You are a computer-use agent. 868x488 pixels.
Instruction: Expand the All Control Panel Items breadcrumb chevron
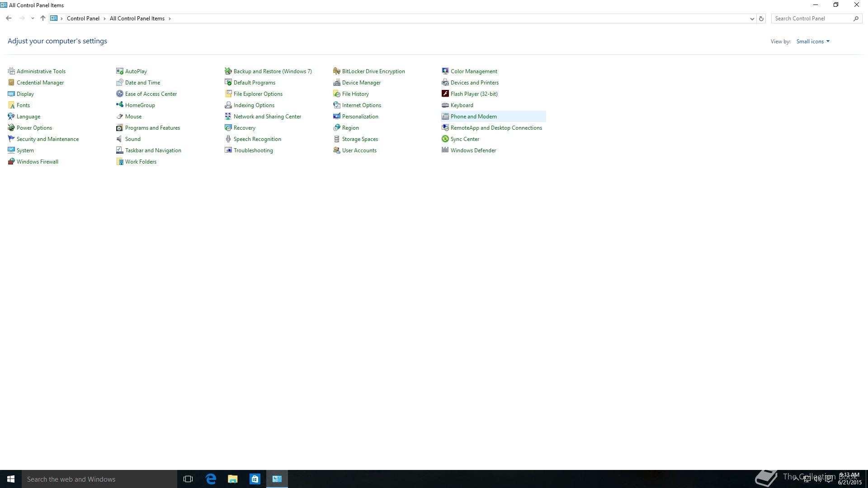[170, 19]
